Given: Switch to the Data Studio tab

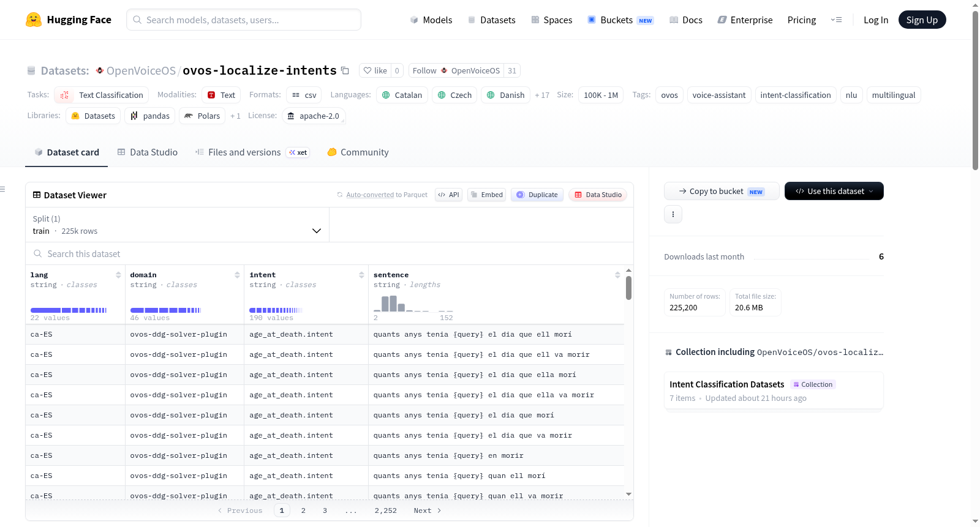Looking at the screenshot, I should tap(148, 152).
